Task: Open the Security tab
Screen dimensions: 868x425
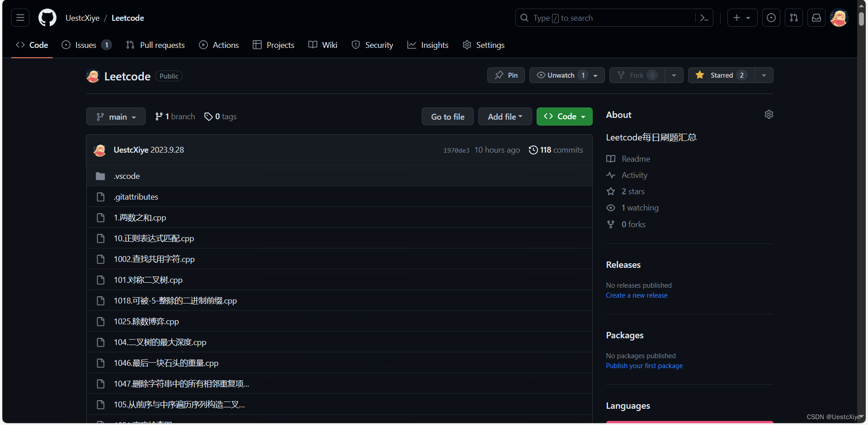Action: [x=373, y=45]
